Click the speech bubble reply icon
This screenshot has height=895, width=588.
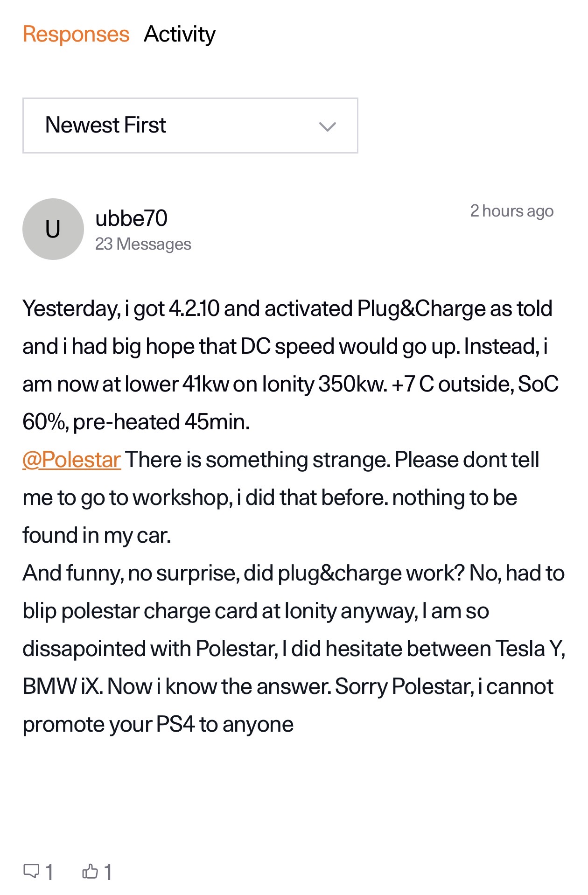(x=31, y=871)
